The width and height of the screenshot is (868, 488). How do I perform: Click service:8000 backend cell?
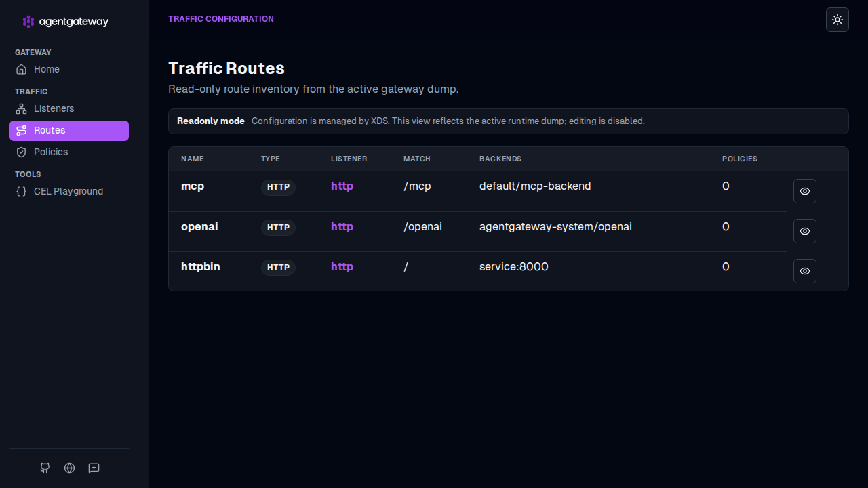click(513, 266)
